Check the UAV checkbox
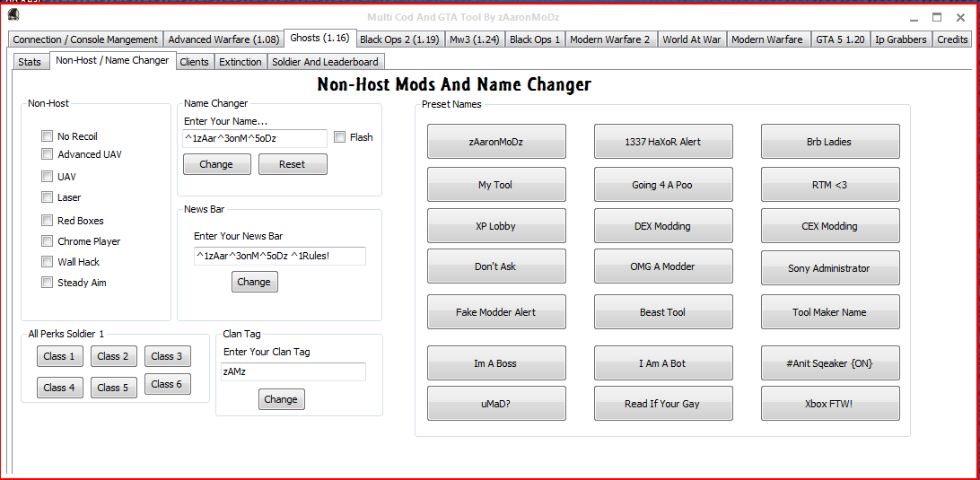This screenshot has height=480, width=980. 47,177
